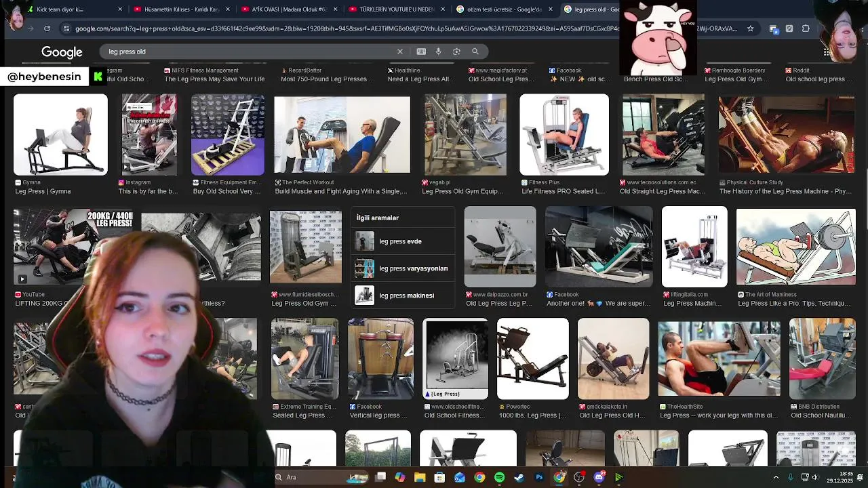Viewport: 868px width, 488px height.
Task: Open the Art of Manliness cartoon image
Action: pos(796,247)
